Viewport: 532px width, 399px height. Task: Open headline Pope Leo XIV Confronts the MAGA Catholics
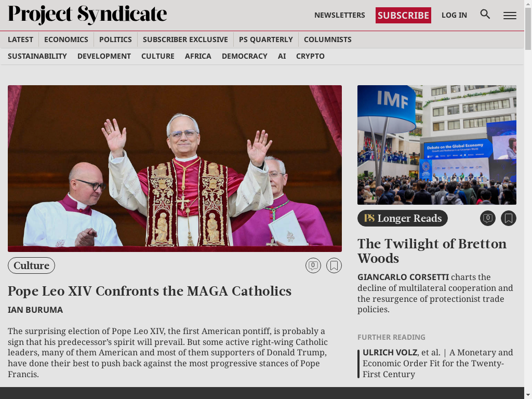150,291
